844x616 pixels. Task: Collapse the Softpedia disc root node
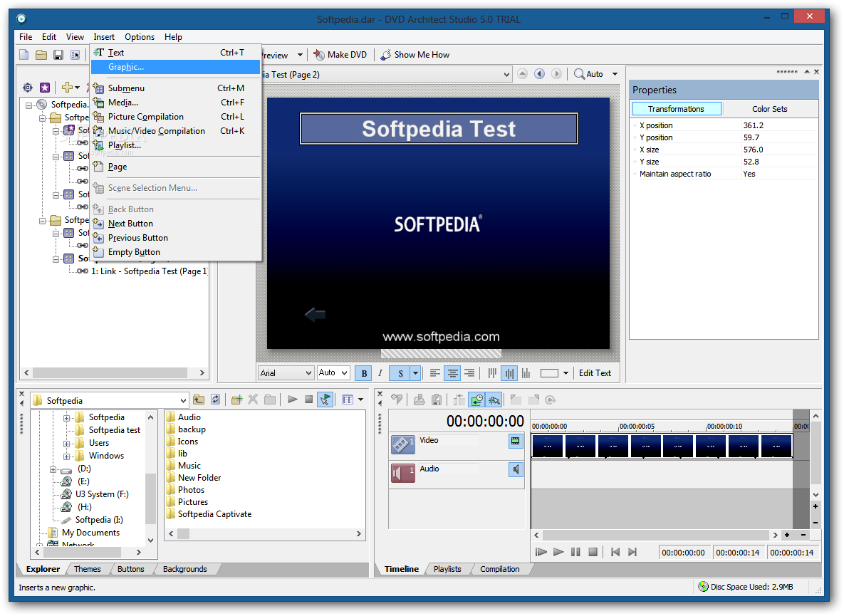tap(29, 105)
